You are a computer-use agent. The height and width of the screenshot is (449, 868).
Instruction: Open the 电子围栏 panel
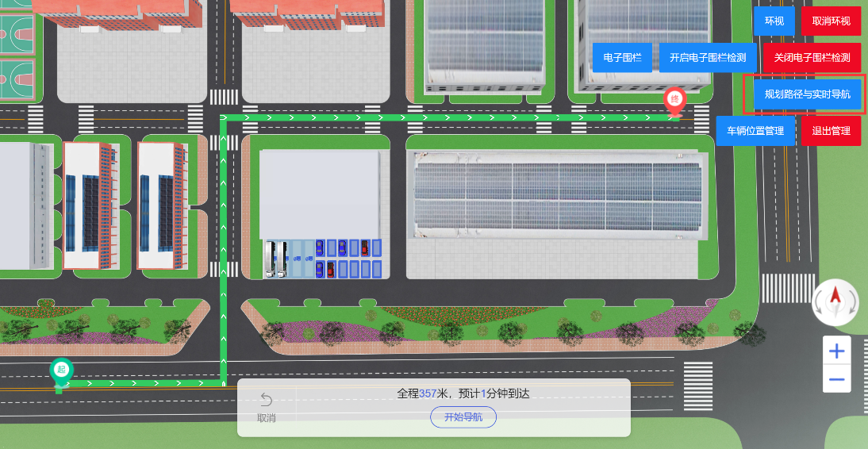622,58
